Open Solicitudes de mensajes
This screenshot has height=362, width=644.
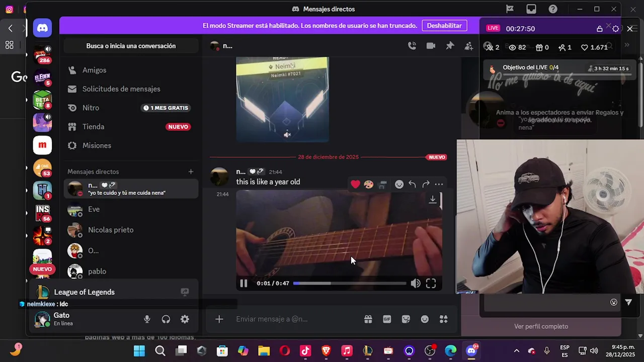131,89
